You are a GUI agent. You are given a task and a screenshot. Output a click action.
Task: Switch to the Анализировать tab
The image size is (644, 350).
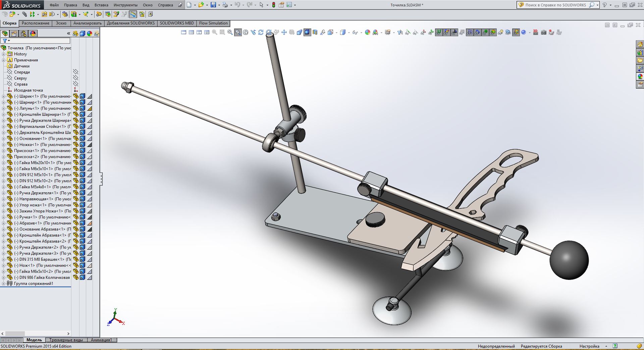click(x=87, y=23)
